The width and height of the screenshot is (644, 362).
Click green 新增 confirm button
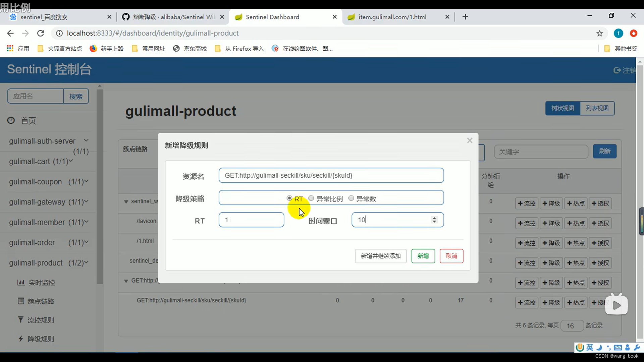pyautogui.click(x=423, y=256)
